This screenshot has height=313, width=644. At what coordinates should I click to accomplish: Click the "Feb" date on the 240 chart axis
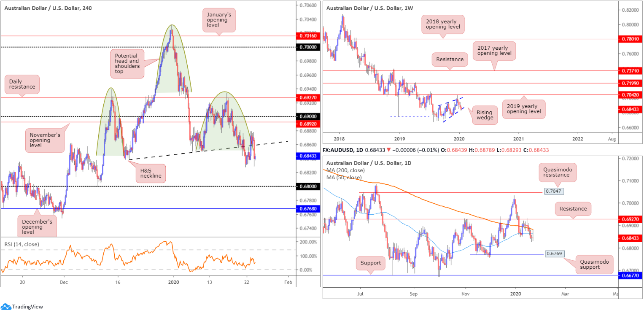(x=288, y=282)
